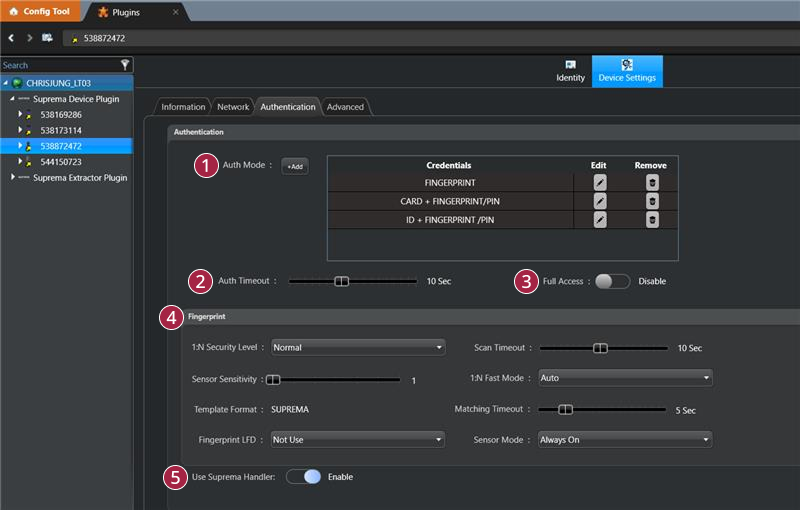This screenshot has height=510, width=800.
Task: Go back with the navigation arrow
Action: pos(10,38)
